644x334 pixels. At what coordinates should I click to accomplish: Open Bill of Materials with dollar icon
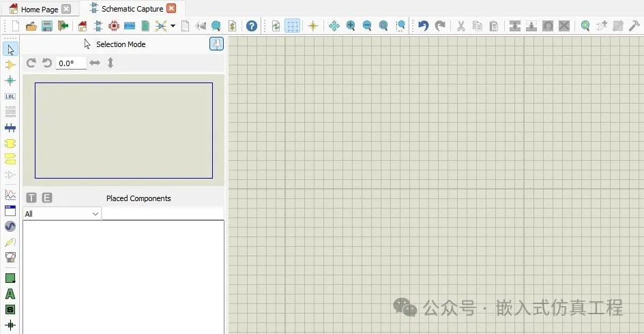[233, 27]
